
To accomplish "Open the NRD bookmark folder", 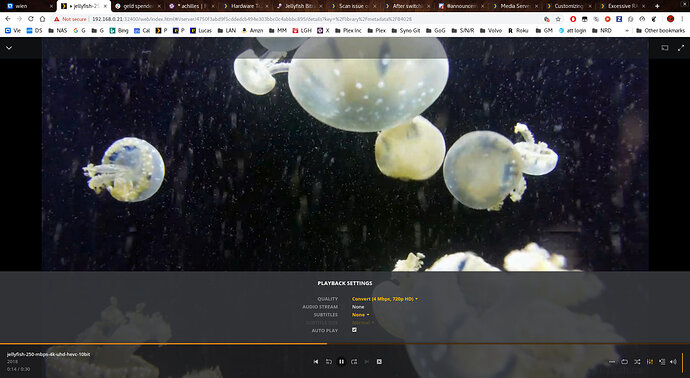I will coord(602,30).
